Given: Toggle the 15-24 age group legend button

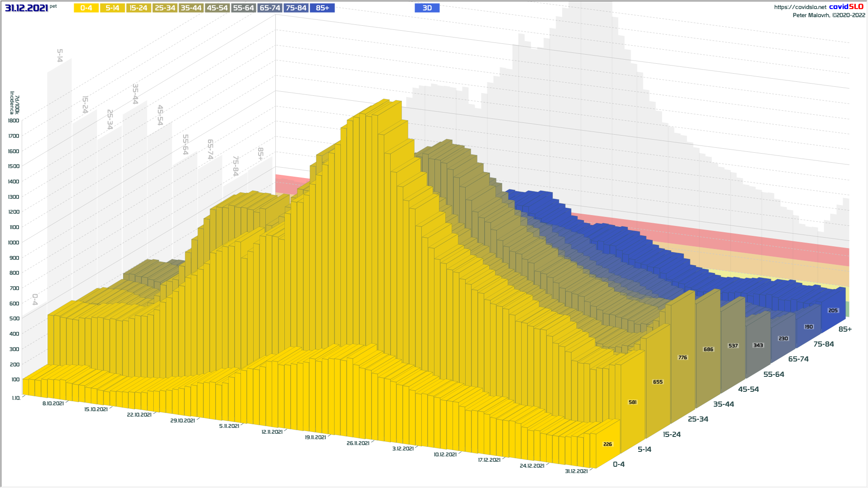Looking at the screenshot, I should 138,8.
